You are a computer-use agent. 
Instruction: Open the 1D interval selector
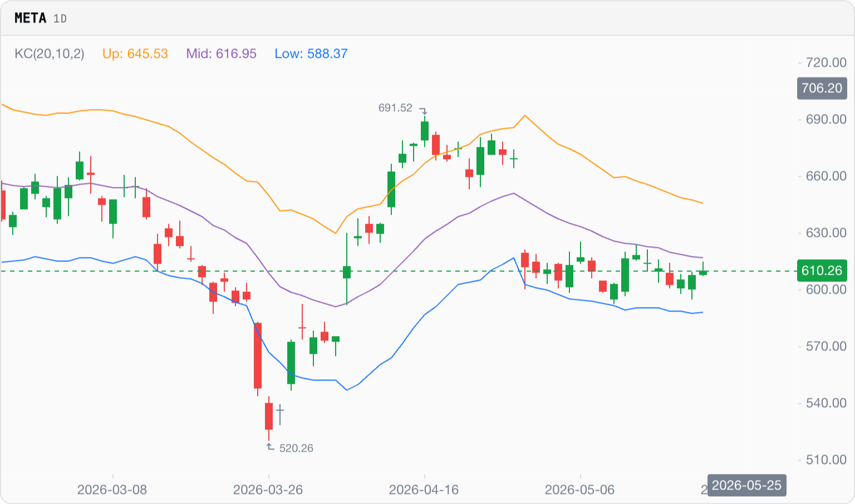coord(60,18)
